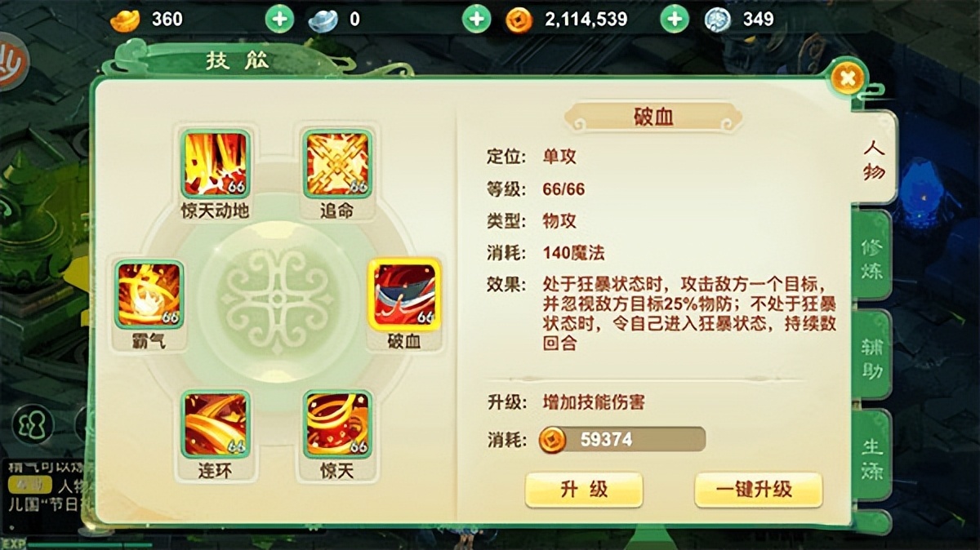The height and width of the screenshot is (550, 980).
Task: Open the 辅助 tab
Action: [871, 357]
